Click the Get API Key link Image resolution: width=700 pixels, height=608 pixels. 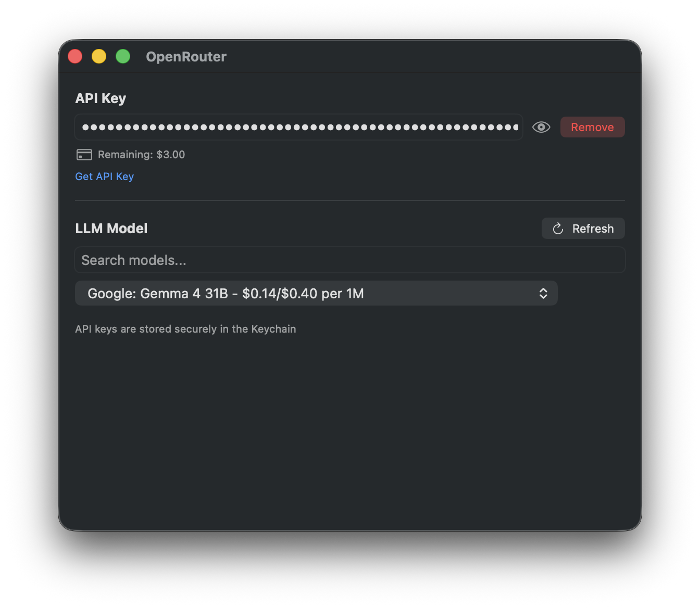(x=104, y=176)
